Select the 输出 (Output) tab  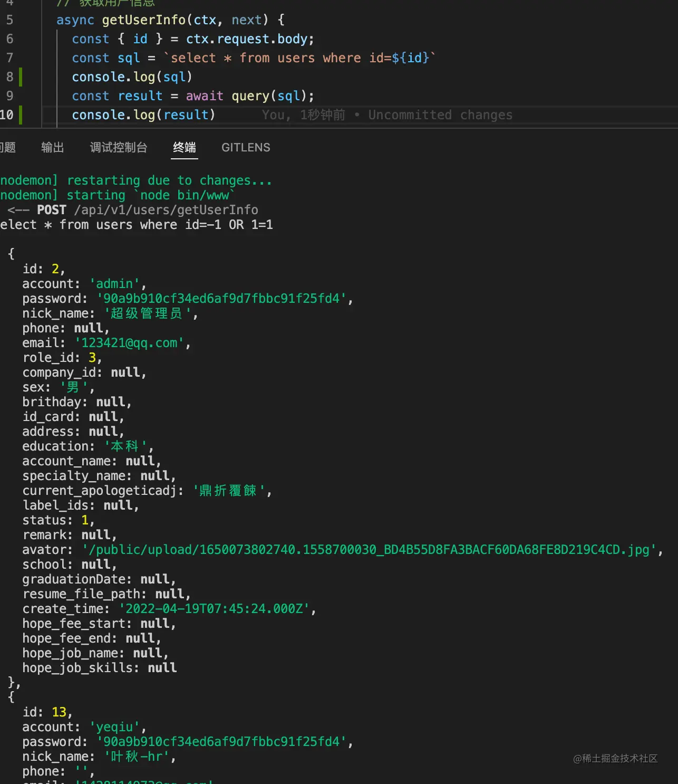tap(52, 148)
